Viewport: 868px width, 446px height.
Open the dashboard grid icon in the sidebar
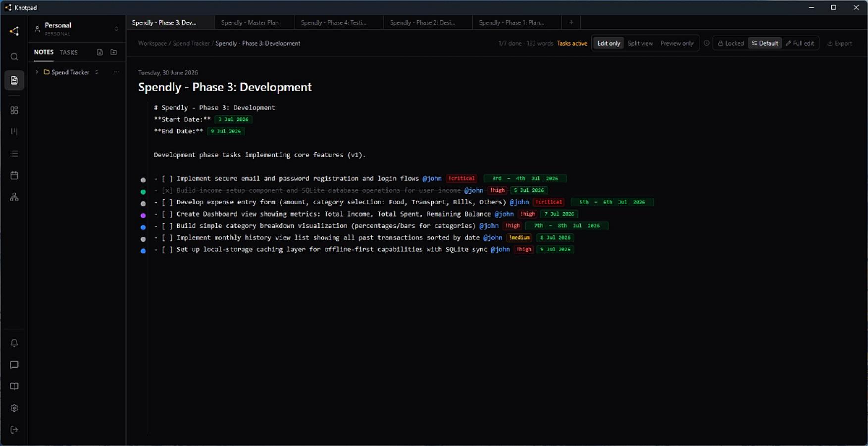pyautogui.click(x=14, y=110)
